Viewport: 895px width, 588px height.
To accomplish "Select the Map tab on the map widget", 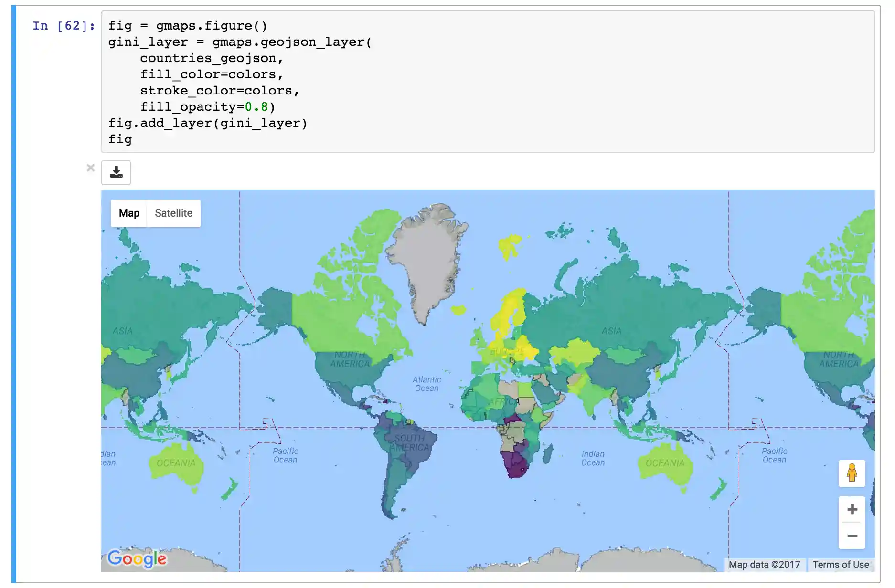I will tap(128, 213).
